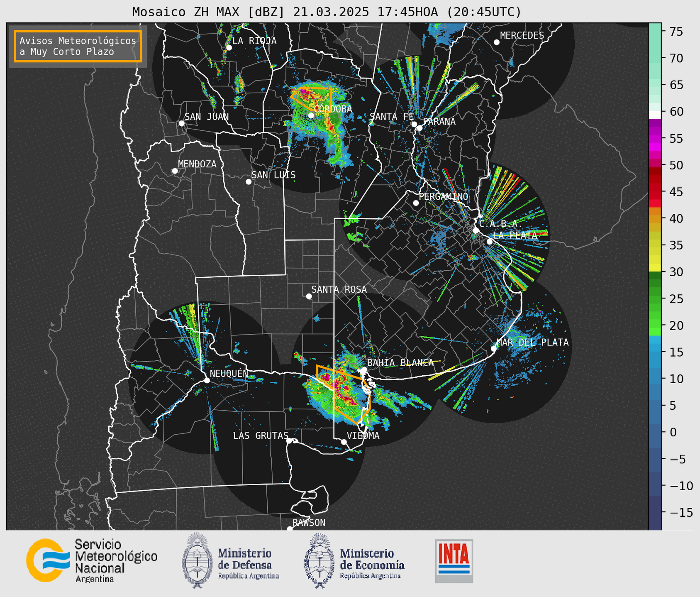This screenshot has width=700, height=597.
Task: Click the MAR DEL PLATA label text
Action: point(532,343)
